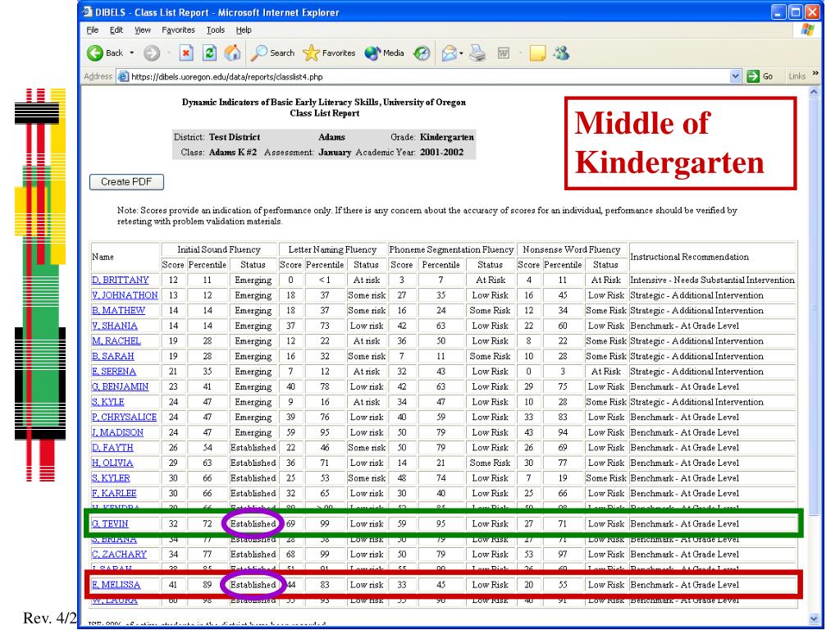The width and height of the screenshot is (840, 630).
Task: Open student M, RACHEL link
Action: pyautogui.click(x=116, y=341)
